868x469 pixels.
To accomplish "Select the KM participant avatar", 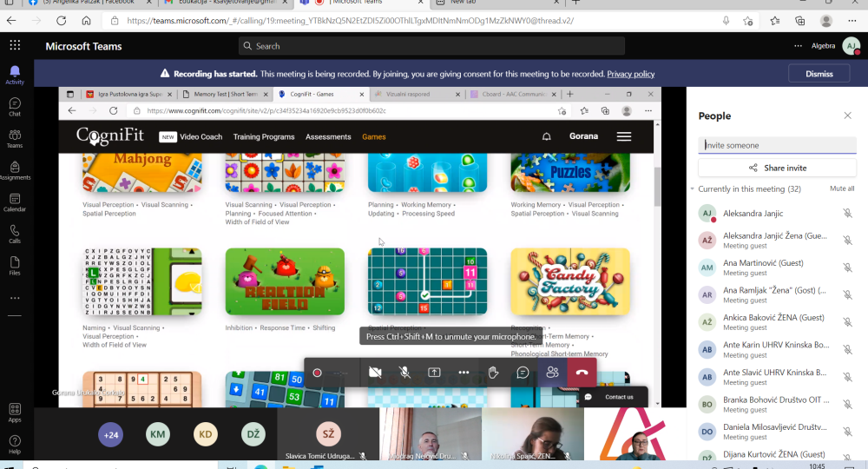I will [x=158, y=434].
